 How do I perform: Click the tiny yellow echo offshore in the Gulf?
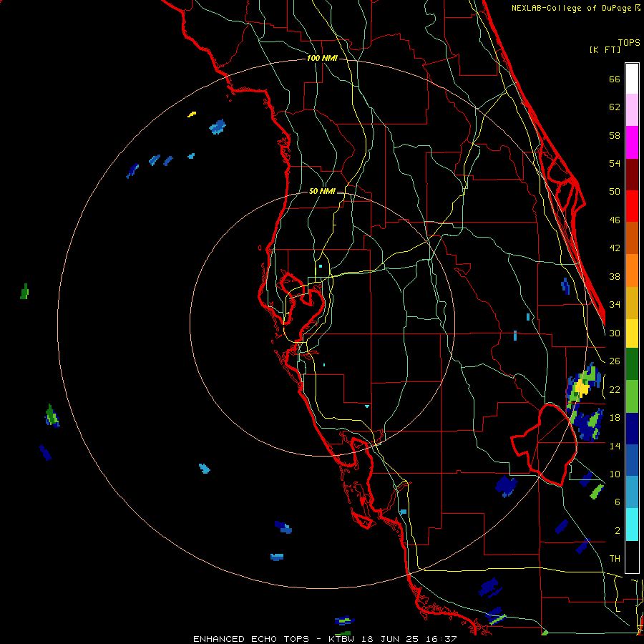click(192, 114)
